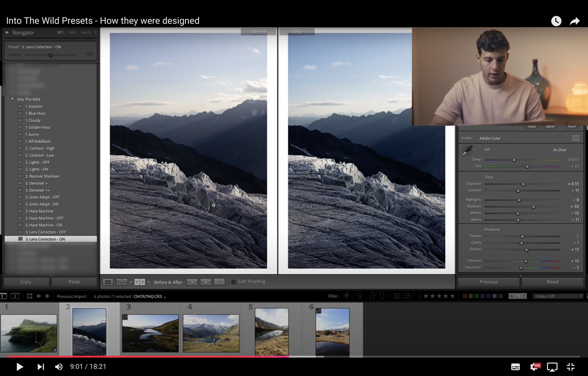The width and height of the screenshot is (588, 376).
Task: Collapse the Into The Wild preset folder
Action: pos(12,99)
